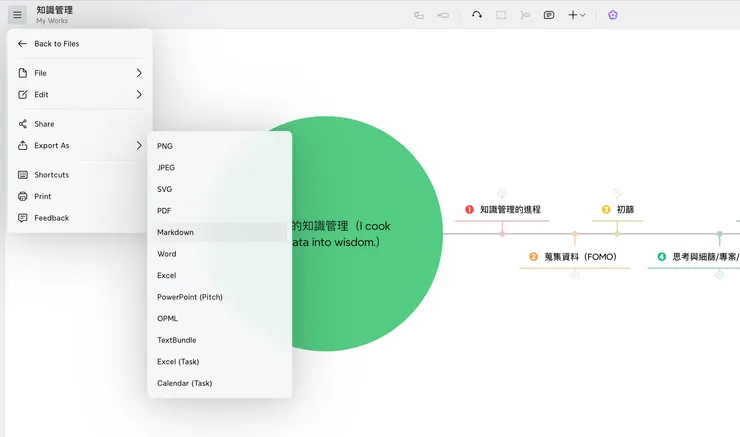740x437 pixels.
Task: Open Feedback from the menu
Action: 80,218
